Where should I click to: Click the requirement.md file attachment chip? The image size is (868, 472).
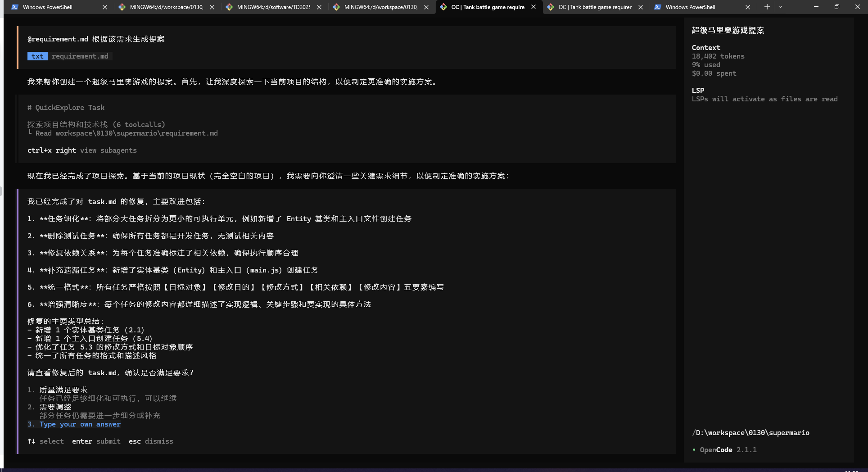click(80, 56)
